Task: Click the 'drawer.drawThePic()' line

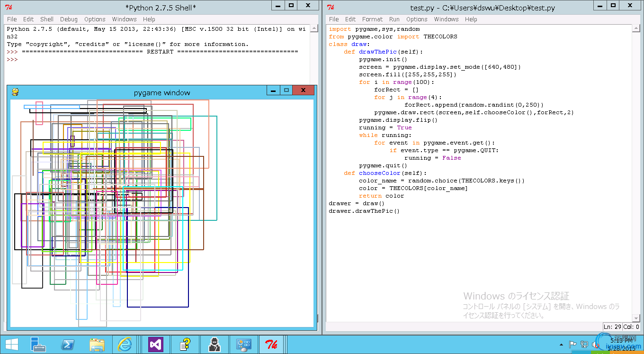Action: [364, 211]
